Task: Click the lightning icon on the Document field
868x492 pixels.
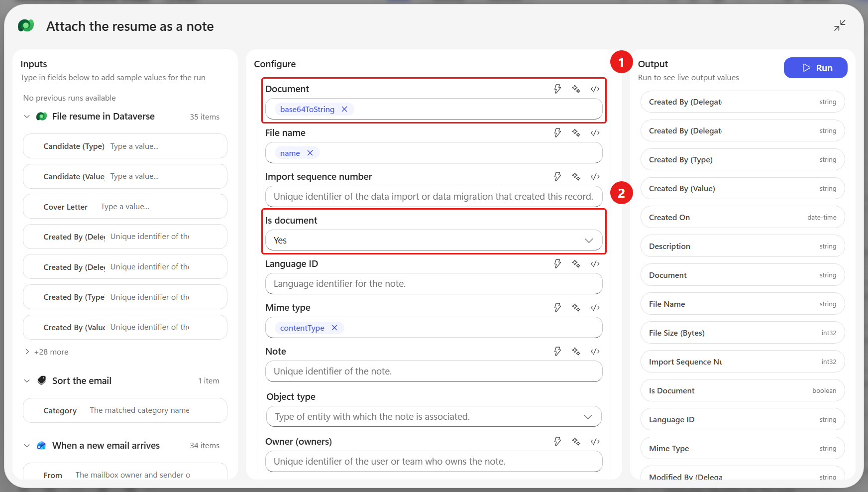Action: point(557,89)
